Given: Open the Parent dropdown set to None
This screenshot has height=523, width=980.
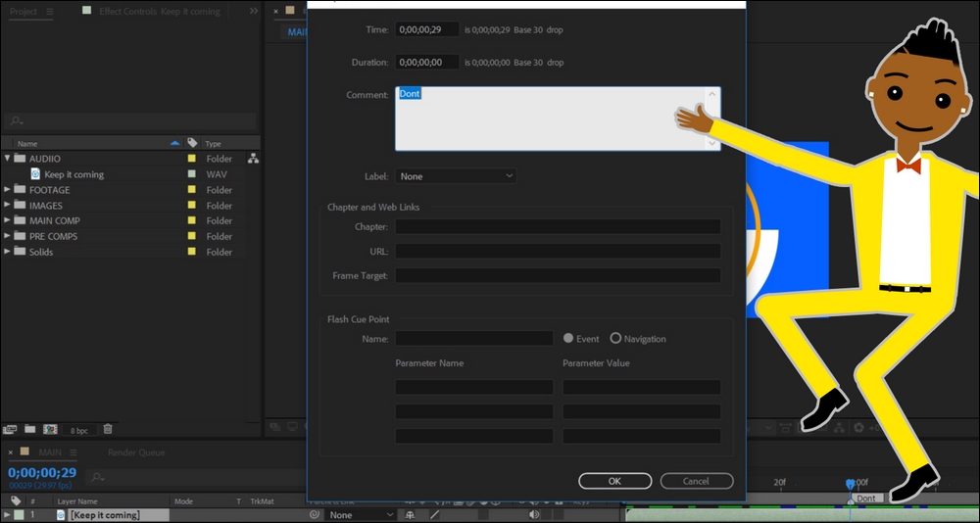Looking at the screenshot, I should 361,515.
